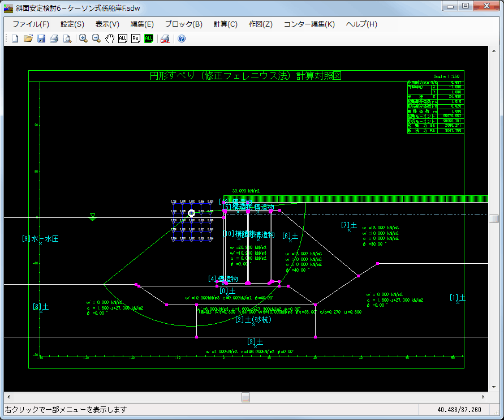Save the file with the floppy disk icon
This screenshot has height=420, width=504.
point(41,38)
